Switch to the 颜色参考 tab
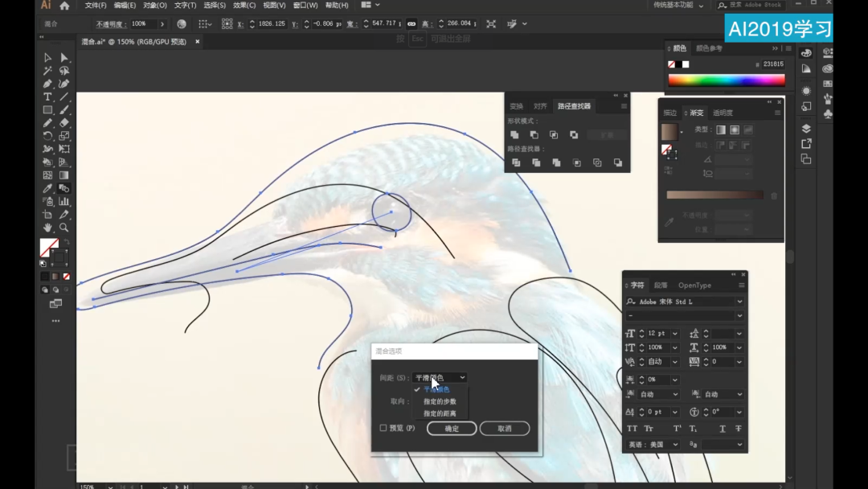 click(709, 48)
